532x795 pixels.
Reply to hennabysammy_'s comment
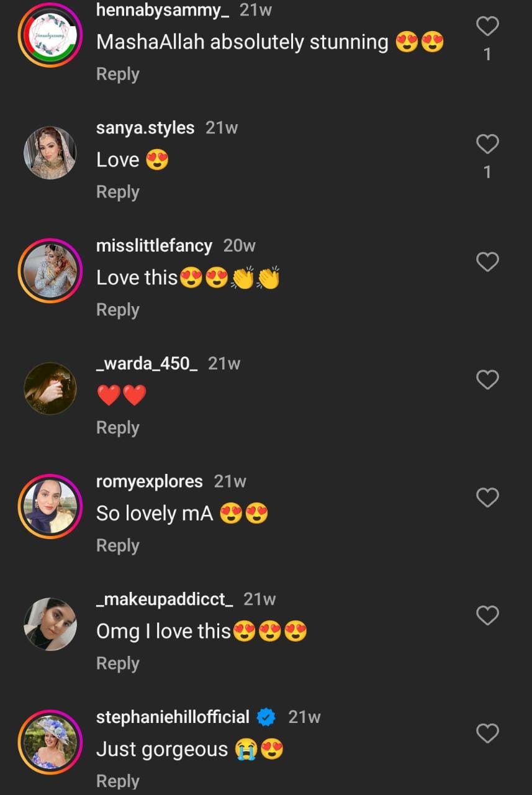pyautogui.click(x=117, y=74)
